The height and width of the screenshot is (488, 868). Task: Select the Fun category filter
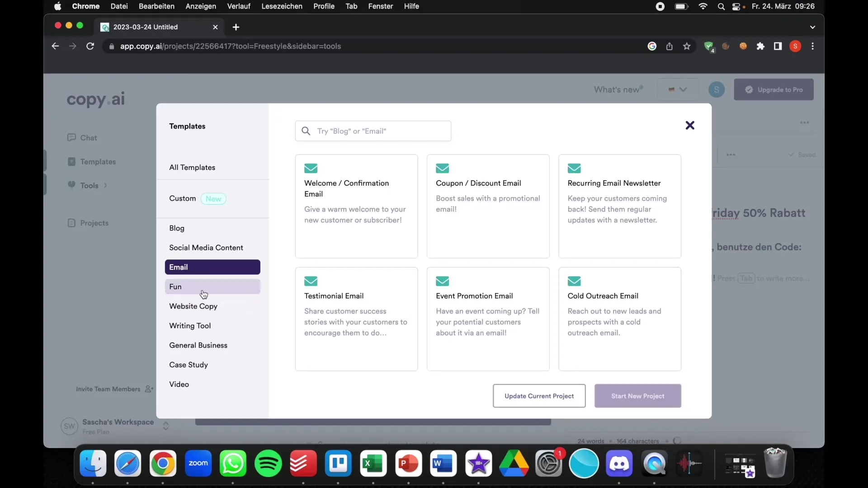(212, 286)
